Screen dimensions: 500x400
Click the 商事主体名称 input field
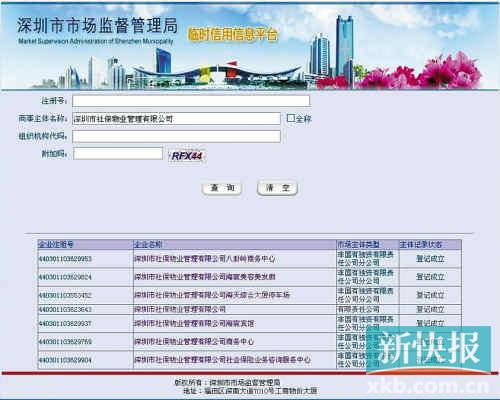pos(176,119)
